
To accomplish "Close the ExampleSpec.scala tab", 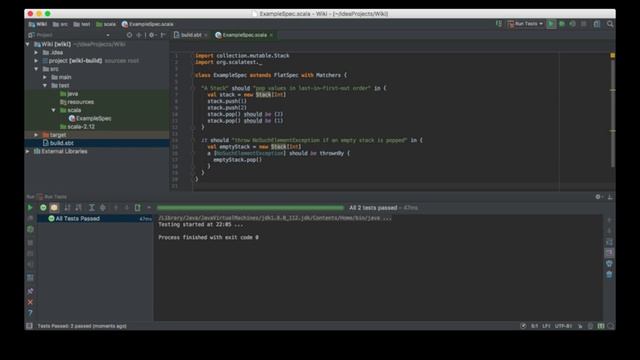I will [271, 35].
